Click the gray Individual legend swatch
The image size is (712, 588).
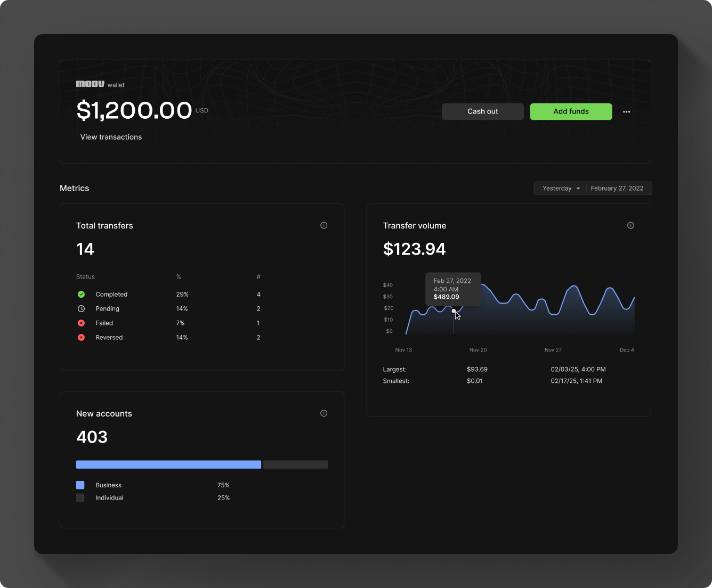[x=80, y=497]
